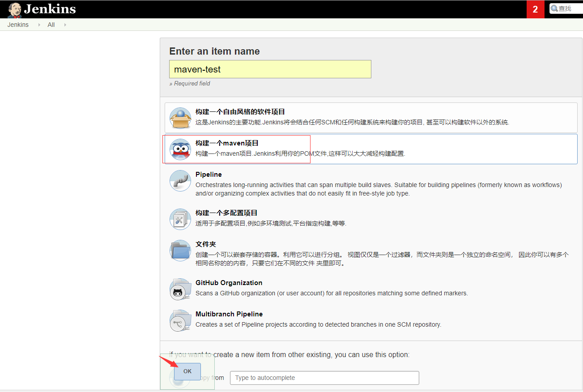Viewport: 583px width, 392px height.
Task: Choose the Pipeline item title
Action: (x=209, y=175)
